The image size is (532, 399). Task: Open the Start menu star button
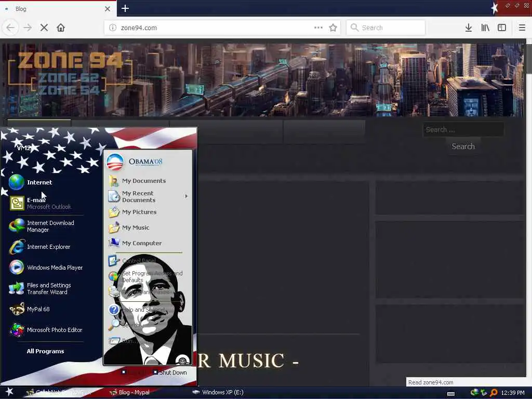click(9, 392)
